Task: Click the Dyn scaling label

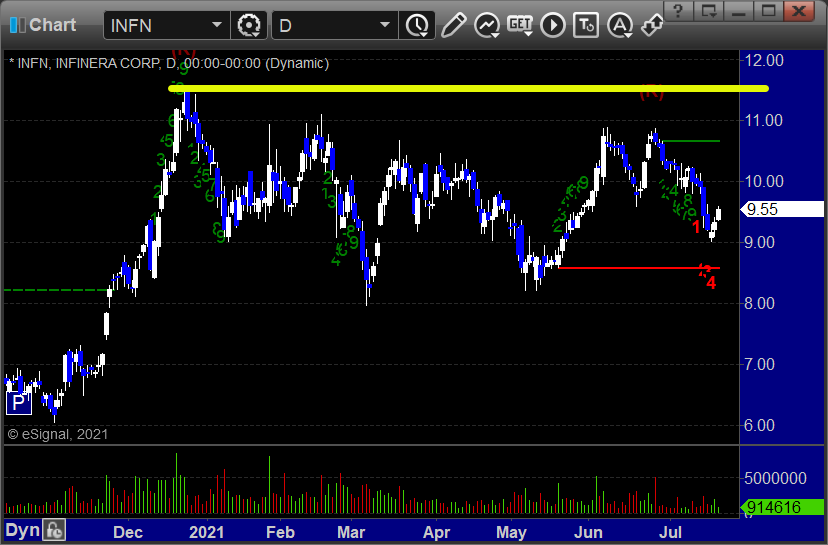Action: point(22,530)
